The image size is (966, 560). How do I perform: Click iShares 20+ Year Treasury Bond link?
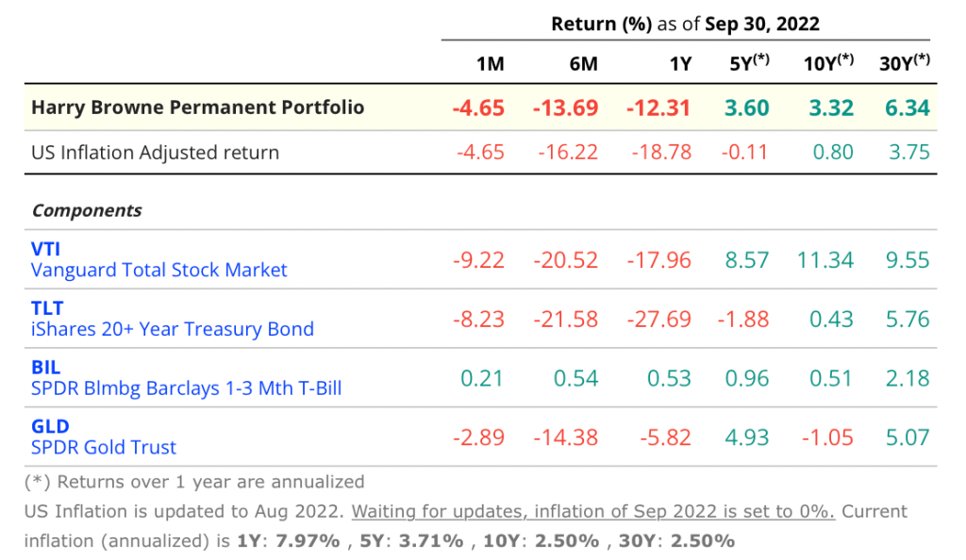click(x=172, y=330)
